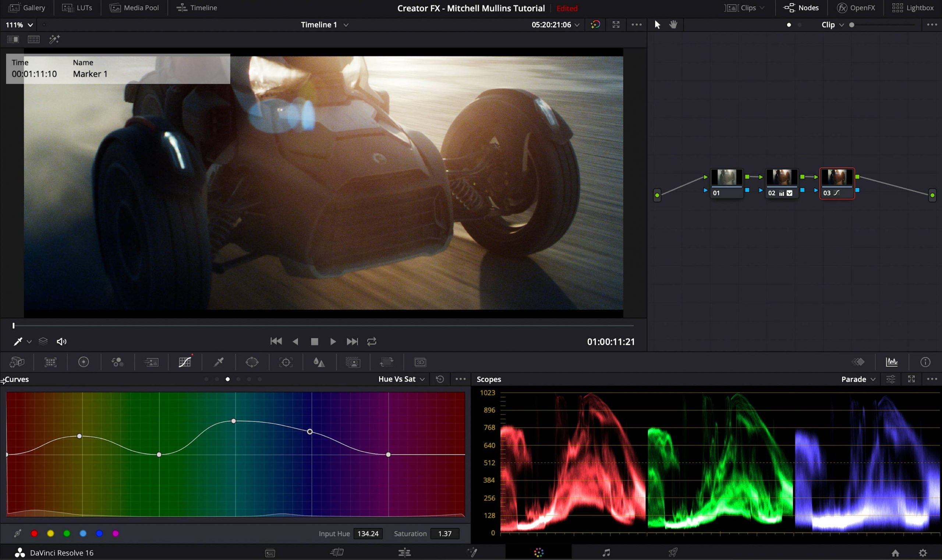Open the Power Window palette
This screenshot has height=560, width=942.
tap(252, 362)
